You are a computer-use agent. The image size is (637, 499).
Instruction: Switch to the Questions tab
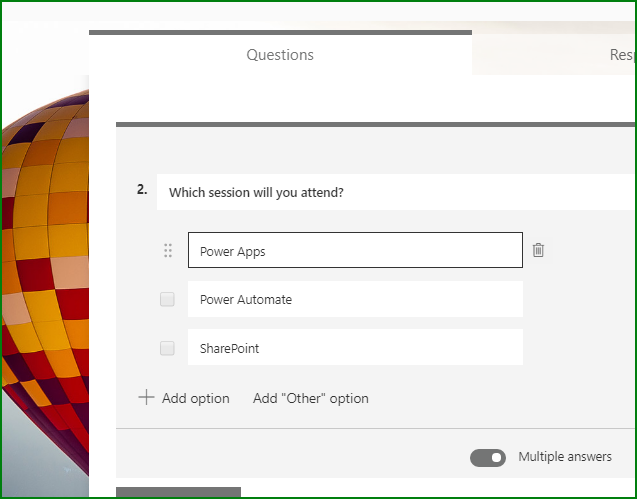pyautogui.click(x=280, y=54)
